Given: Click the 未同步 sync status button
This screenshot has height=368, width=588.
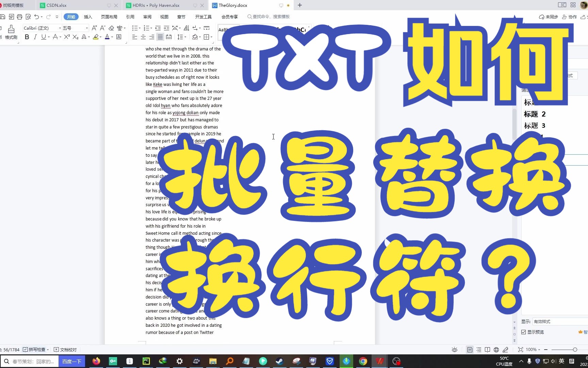Looking at the screenshot, I should tap(549, 17).
